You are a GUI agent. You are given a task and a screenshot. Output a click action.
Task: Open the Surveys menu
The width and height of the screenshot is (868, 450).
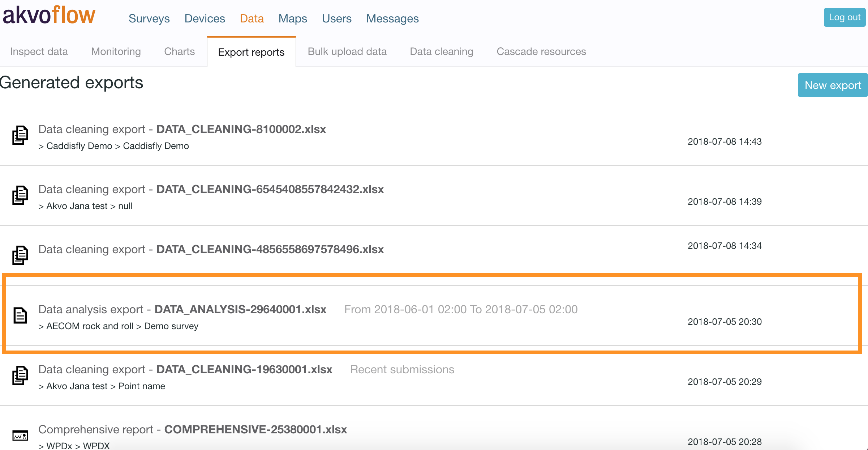(149, 18)
